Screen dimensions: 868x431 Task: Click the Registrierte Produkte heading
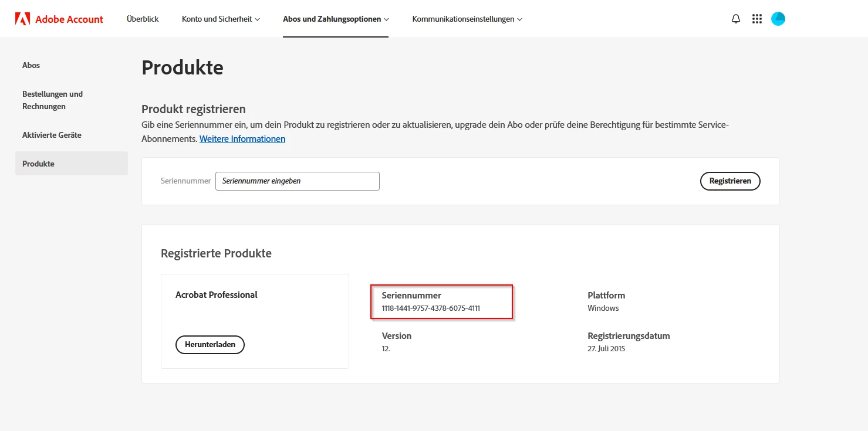click(216, 253)
